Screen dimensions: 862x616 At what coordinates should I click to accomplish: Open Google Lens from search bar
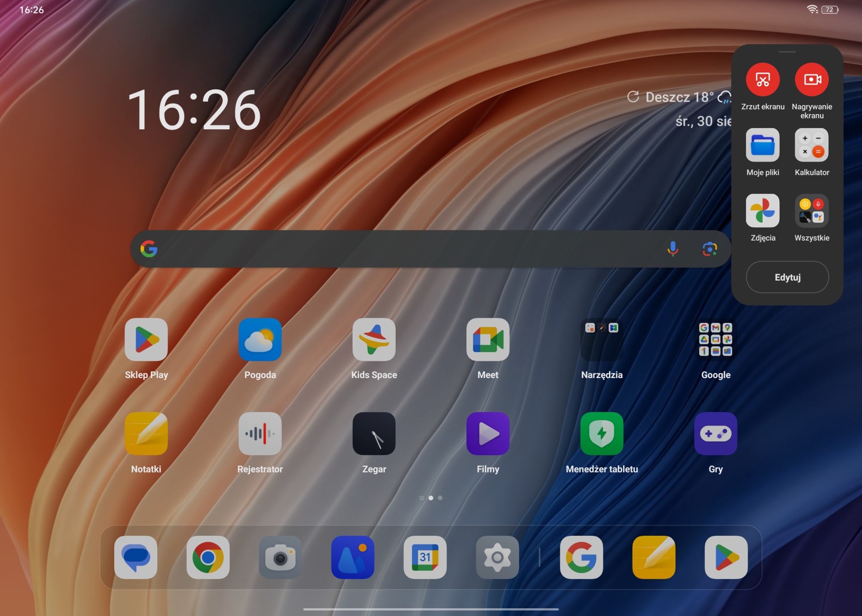click(x=709, y=249)
